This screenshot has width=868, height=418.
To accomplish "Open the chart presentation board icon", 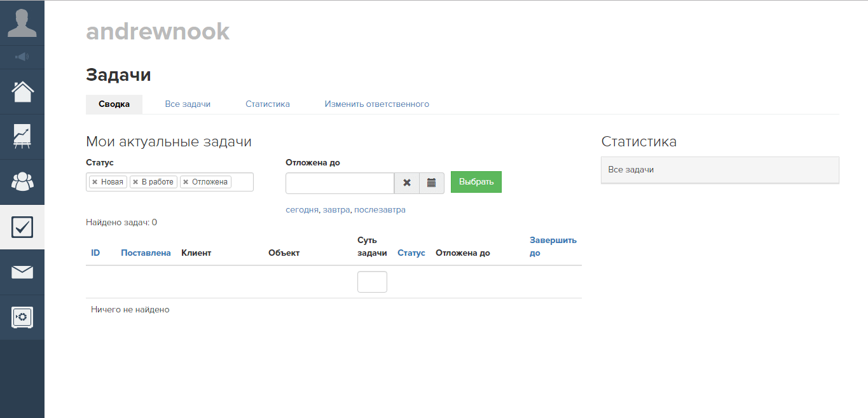I will click(22, 137).
